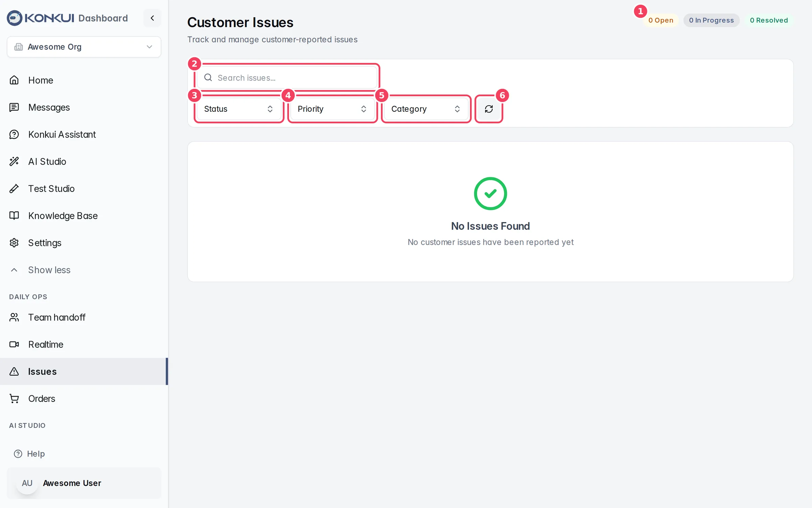Click the Help question mark icon
Screen dimensions: 812x508
(18, 454)
